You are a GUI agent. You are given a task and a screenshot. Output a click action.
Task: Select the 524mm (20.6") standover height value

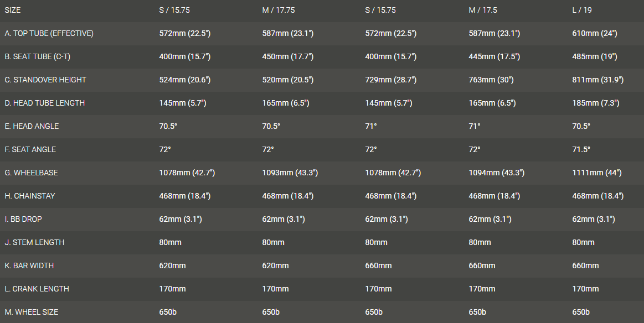point(184,80)
